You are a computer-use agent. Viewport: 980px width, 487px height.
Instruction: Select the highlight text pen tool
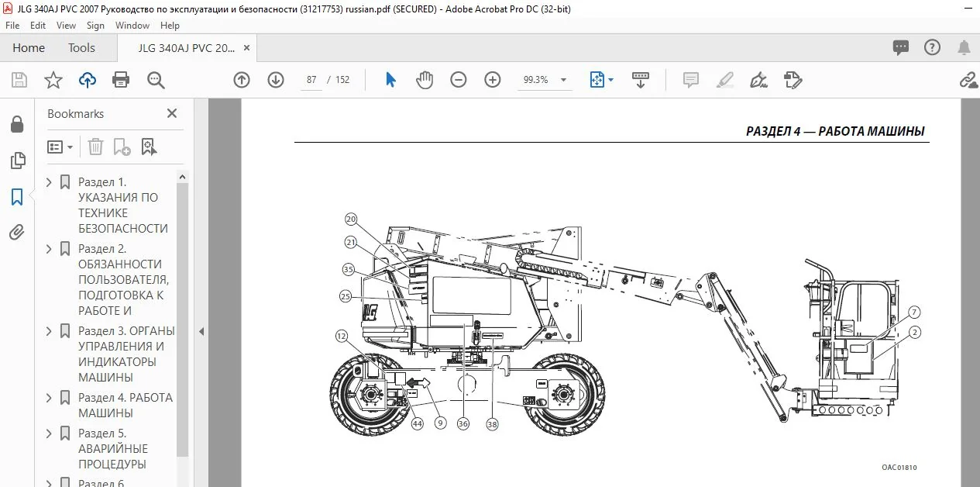coord(724,80)
